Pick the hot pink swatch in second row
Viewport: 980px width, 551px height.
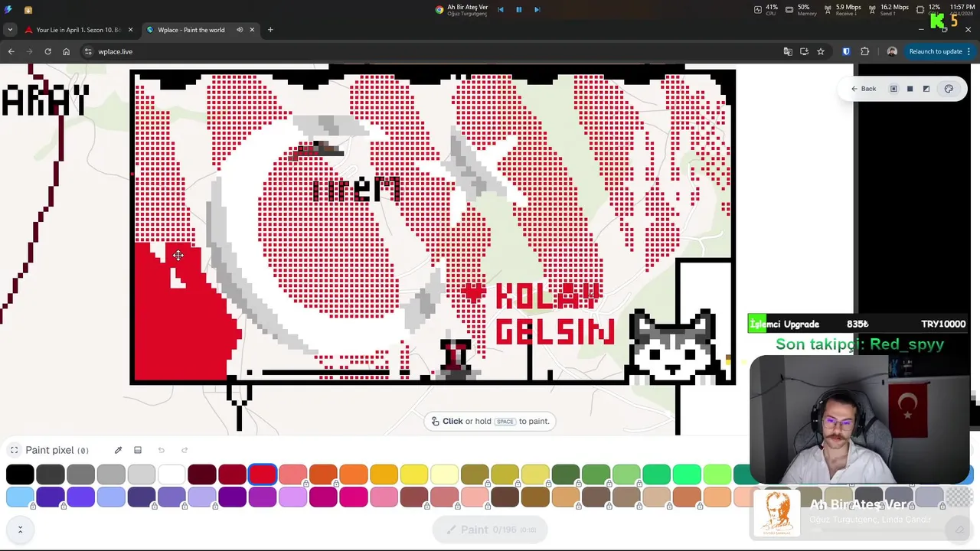[354, 497]
